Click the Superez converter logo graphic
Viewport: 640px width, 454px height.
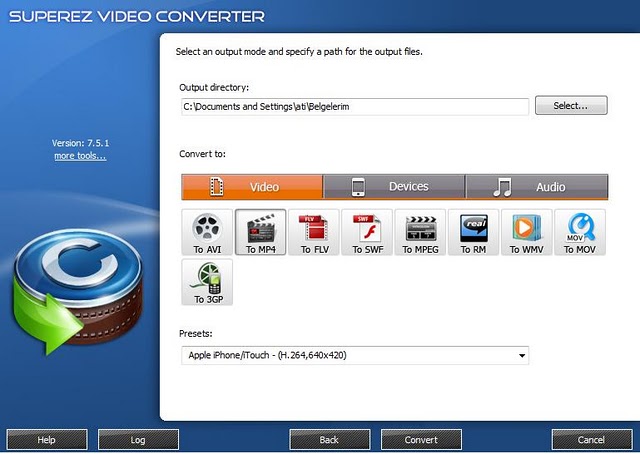78,291
